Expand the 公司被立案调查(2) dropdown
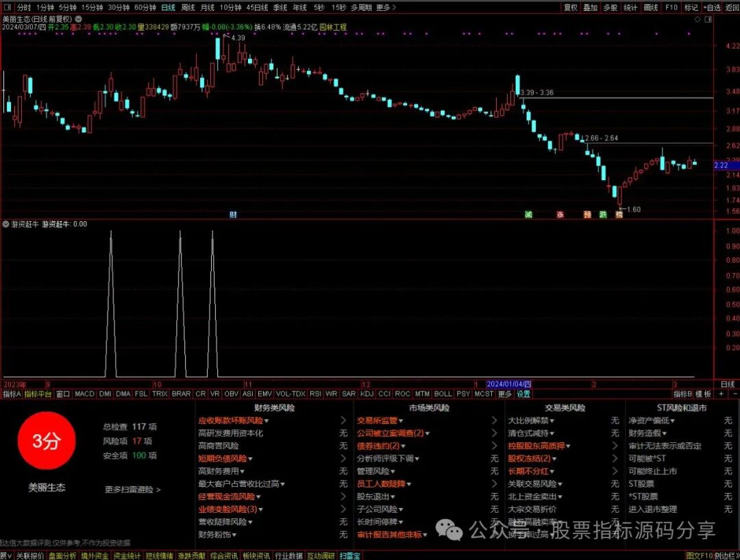Viewport: 740px width, 560px height. pos(427,433)
